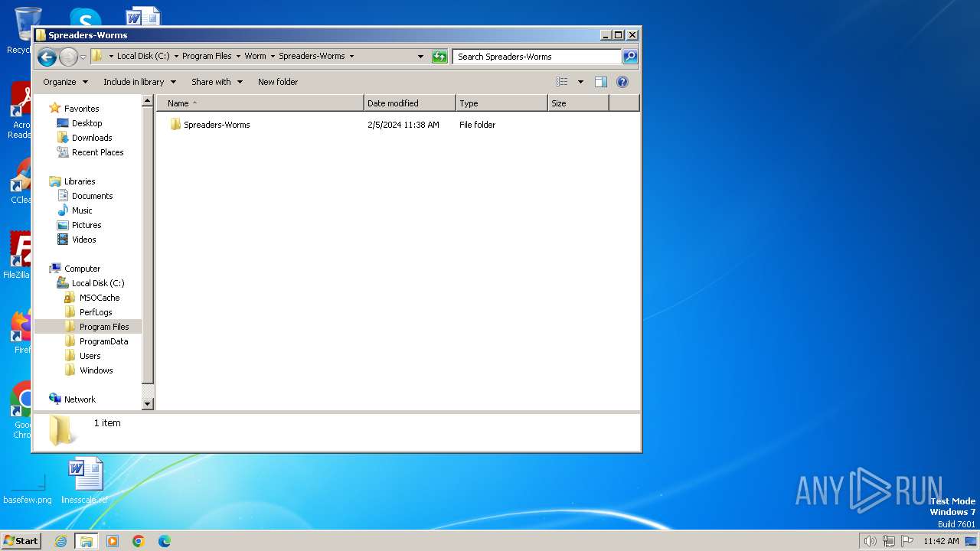Sort by Date modified column
980x551 pixels.
pyautogui.click(x=410, y=103)
